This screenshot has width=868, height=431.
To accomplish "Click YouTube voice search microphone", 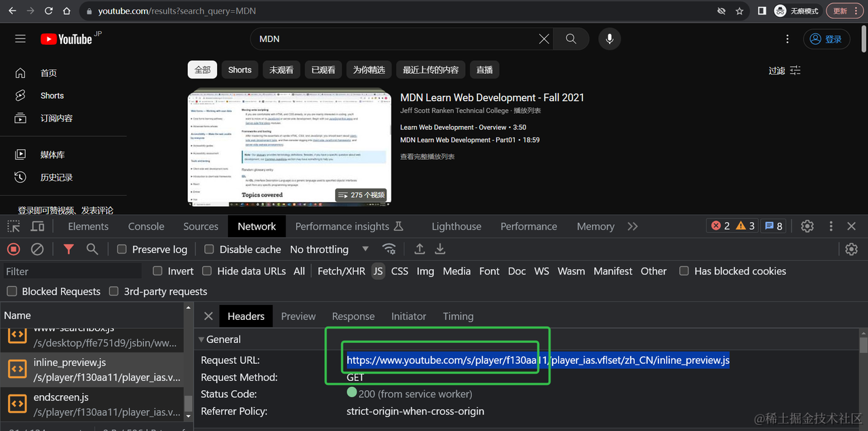I will click(x=610, y=39).
